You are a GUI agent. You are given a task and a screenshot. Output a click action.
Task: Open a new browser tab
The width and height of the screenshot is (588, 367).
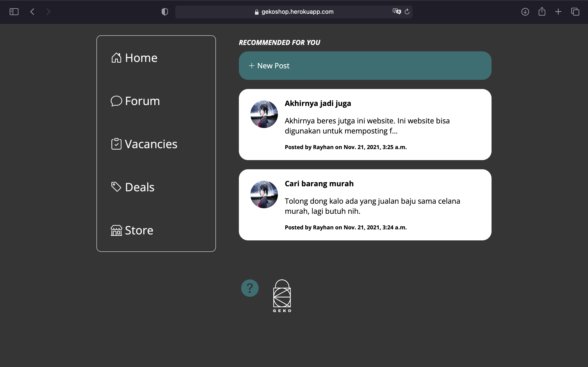pyautogui.click(x=558, y=12)
